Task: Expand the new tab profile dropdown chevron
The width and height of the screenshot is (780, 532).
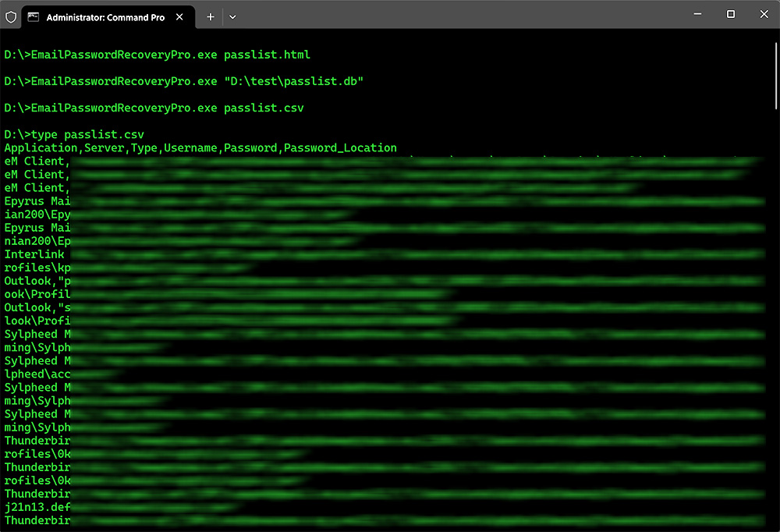Action: (232, 17)
